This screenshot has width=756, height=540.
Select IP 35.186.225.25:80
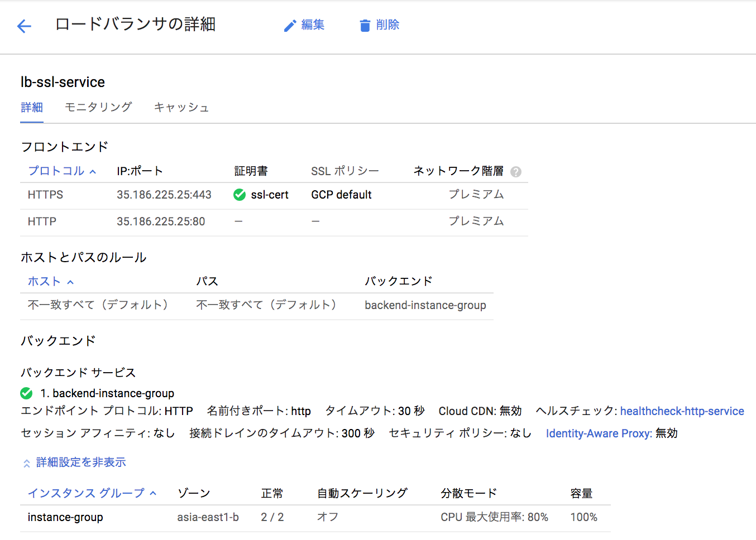click(161, 221)
